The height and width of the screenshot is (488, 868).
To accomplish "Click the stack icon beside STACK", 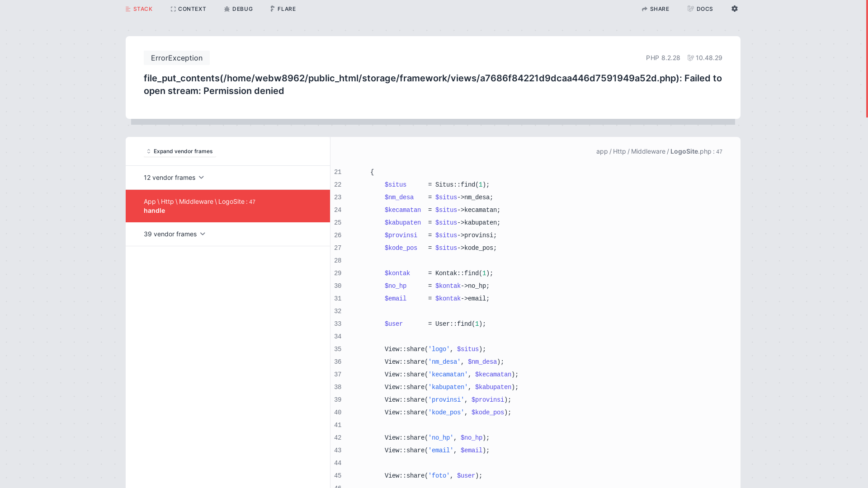I will pyautogui.click(x=128, y=9).
